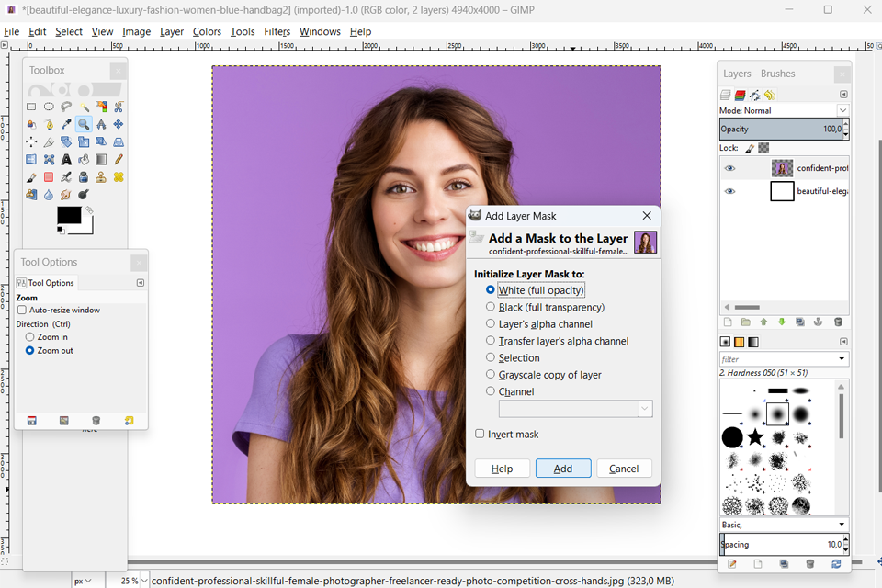
Task: Select the Select by Color tool
Action: point(101,107)
